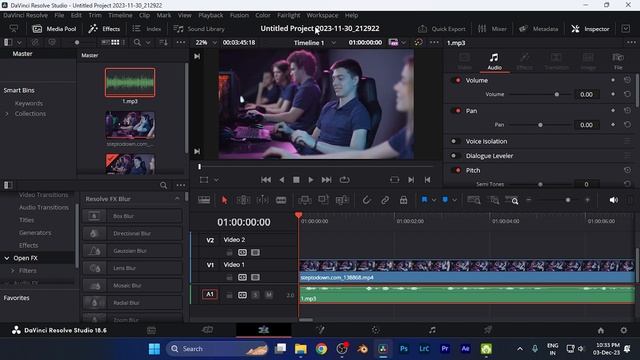The width and height of the screenshot is (640, 360).
Task: Collapse the Open FX category
Action: pyautogui.click(x=7, y=258)
